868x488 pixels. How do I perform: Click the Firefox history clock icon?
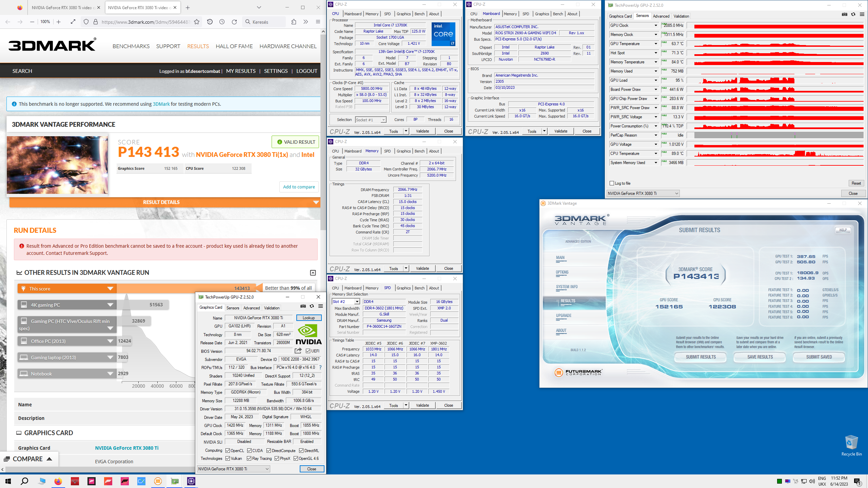point(222,22)
